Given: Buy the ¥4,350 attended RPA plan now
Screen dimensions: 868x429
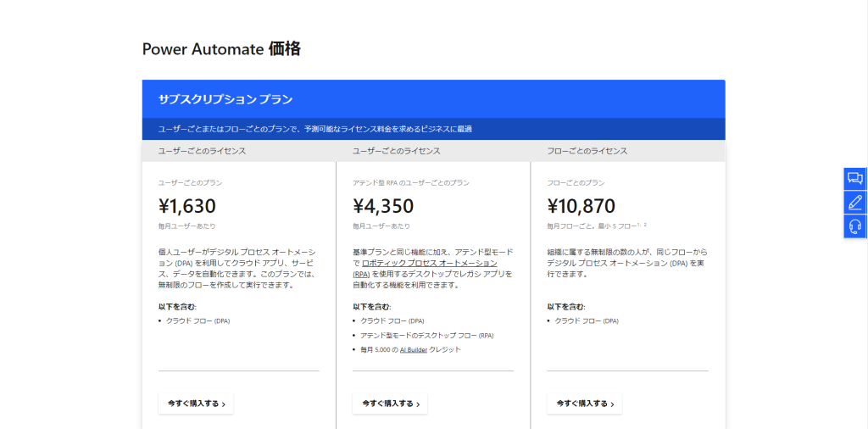Looking at the screenshot, I should (x=390, y=404).
